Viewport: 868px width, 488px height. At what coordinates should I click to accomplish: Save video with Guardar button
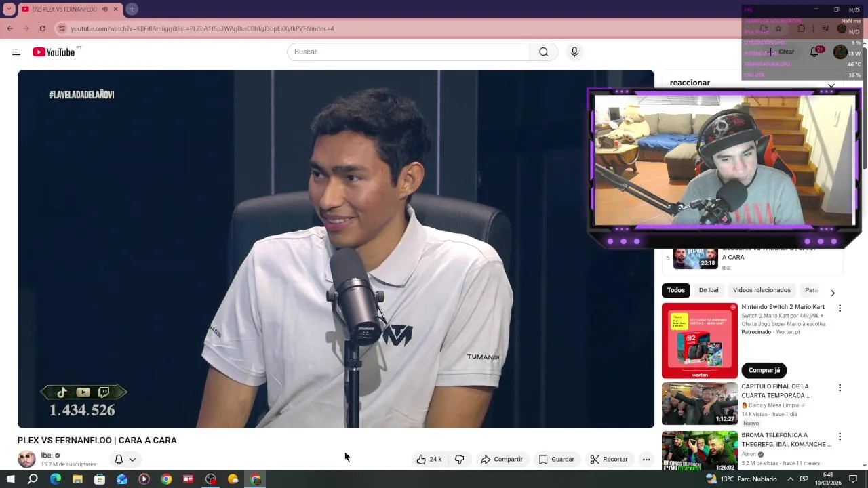click(557, 460)
